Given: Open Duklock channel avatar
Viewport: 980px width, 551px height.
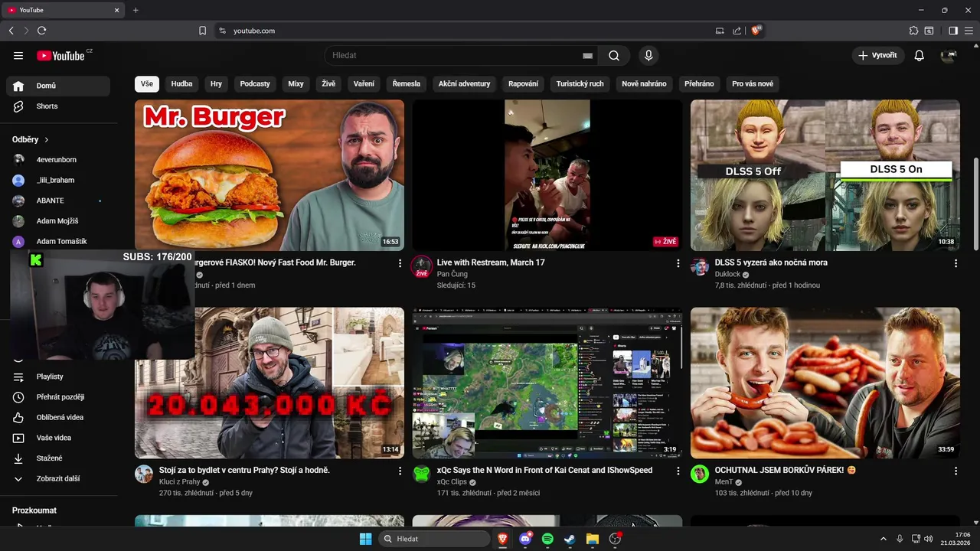Looking at the screenshot, I should pyautogui.click(x=700, y=266).
